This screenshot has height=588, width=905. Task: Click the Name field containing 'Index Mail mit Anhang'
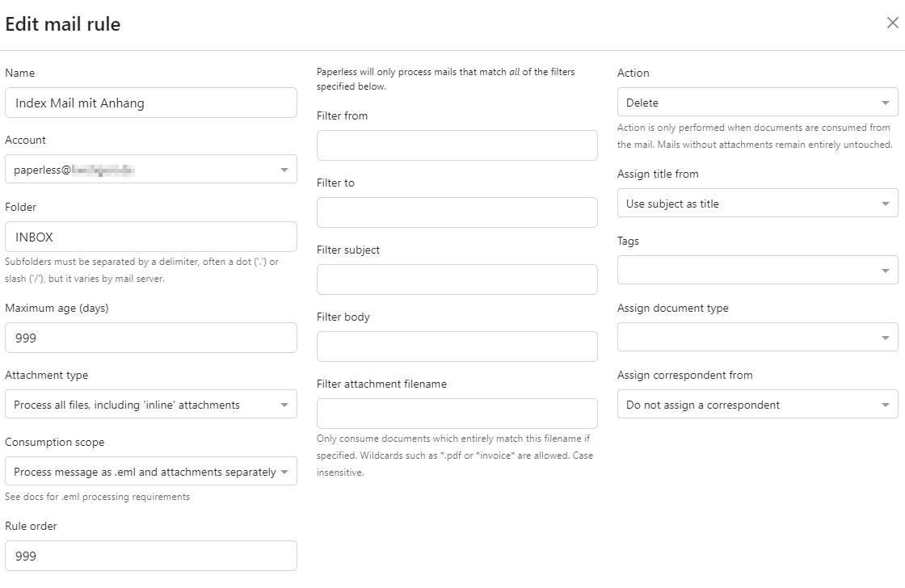pos(151,103)
